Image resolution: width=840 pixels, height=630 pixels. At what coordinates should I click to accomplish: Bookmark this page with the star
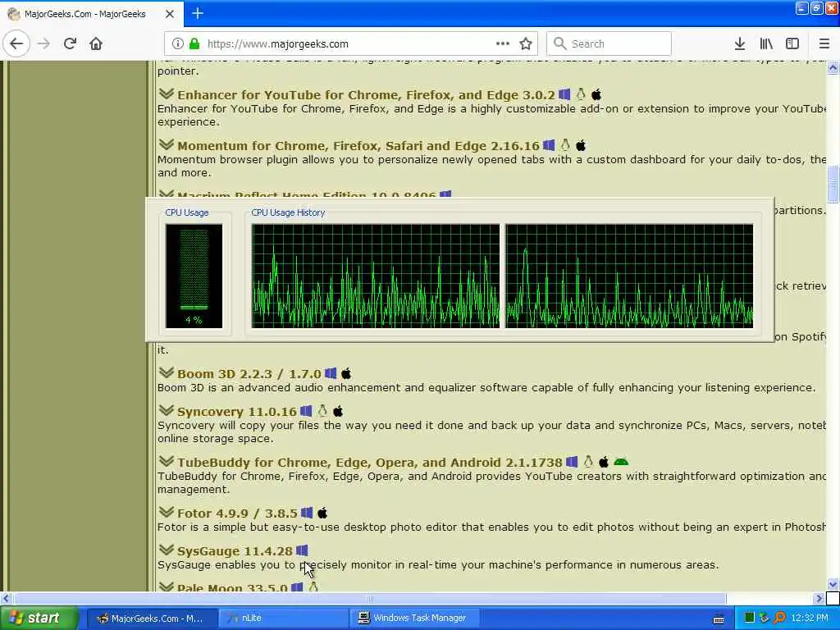526,43
